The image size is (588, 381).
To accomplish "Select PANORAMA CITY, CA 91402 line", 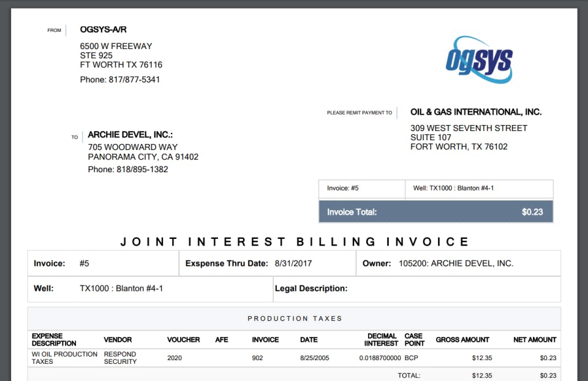I will pos(143,157).
